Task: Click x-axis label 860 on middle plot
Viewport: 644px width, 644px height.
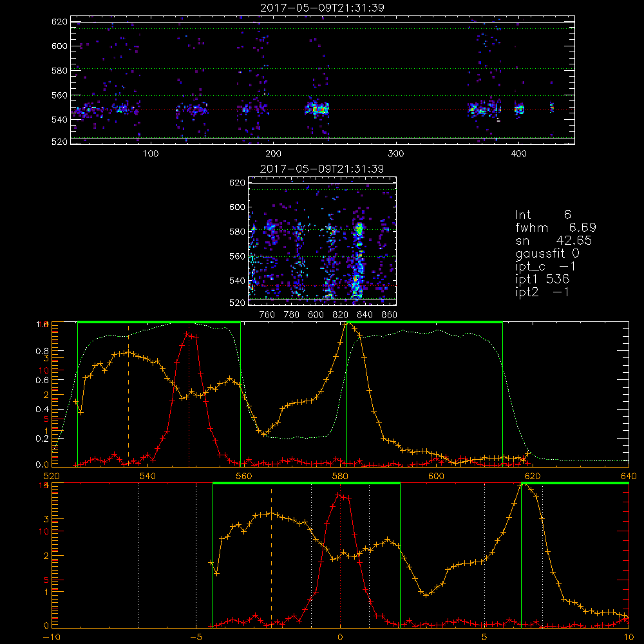Action: click(x=390, y=315)
